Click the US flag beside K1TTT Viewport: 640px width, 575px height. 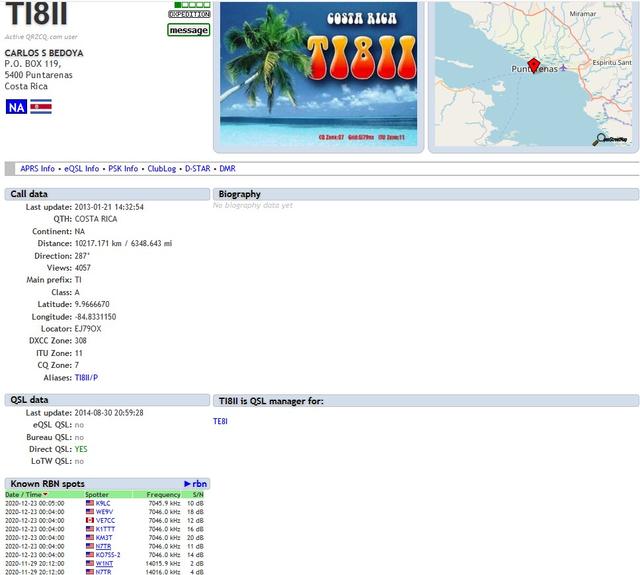pos(90,529)
